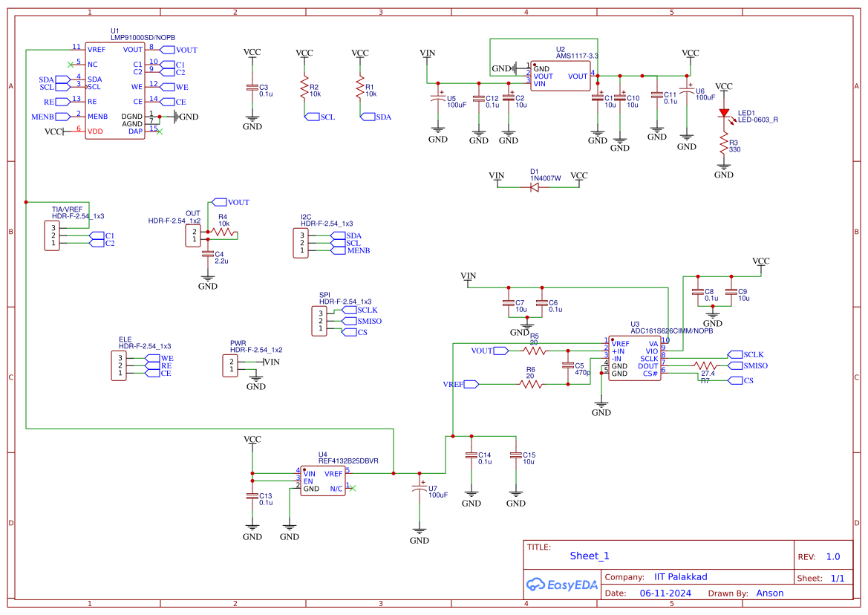Select the LMP91000SD/NOPB chip symbol U1

pos(115,89)
